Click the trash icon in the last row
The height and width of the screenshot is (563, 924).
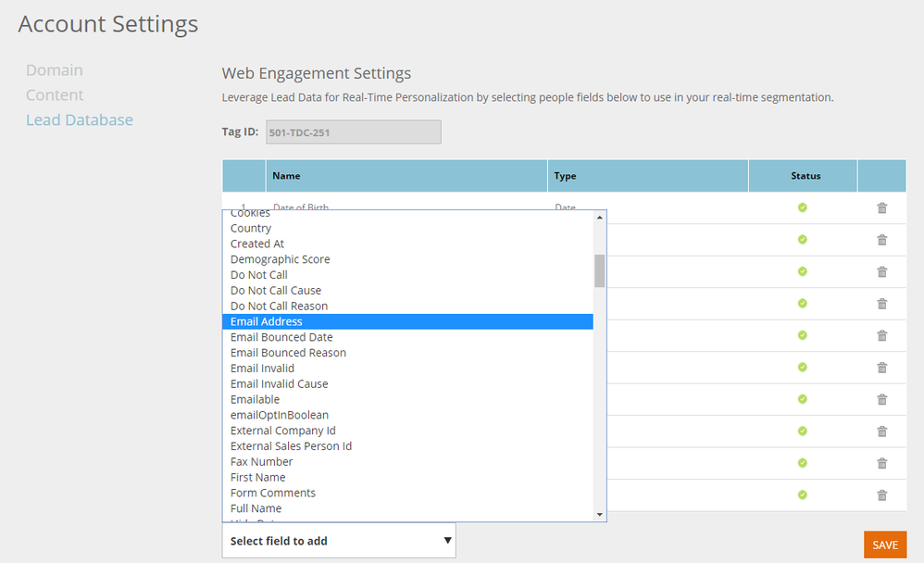tap(881, 494)
